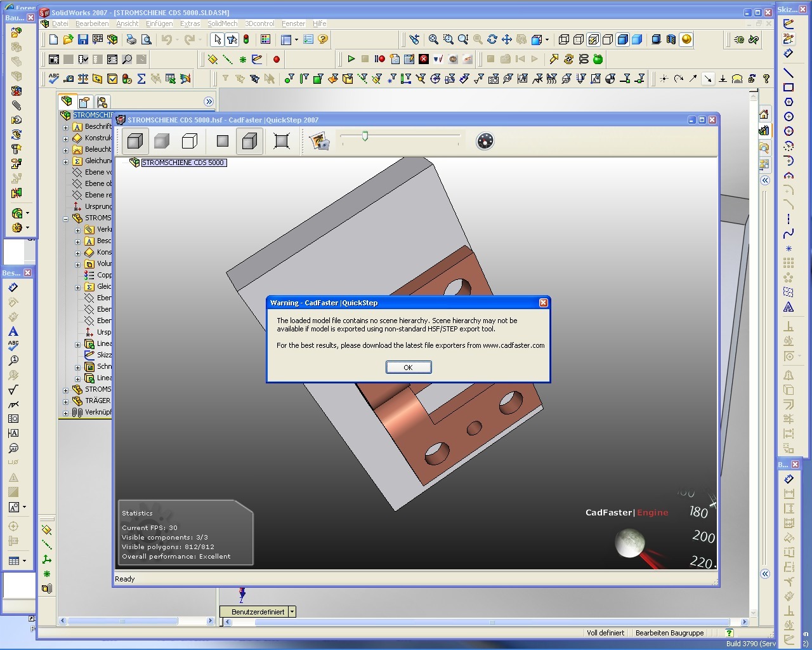Expand the Beleuchtung tree node
812x650 pixels.
tap(65, 150)
